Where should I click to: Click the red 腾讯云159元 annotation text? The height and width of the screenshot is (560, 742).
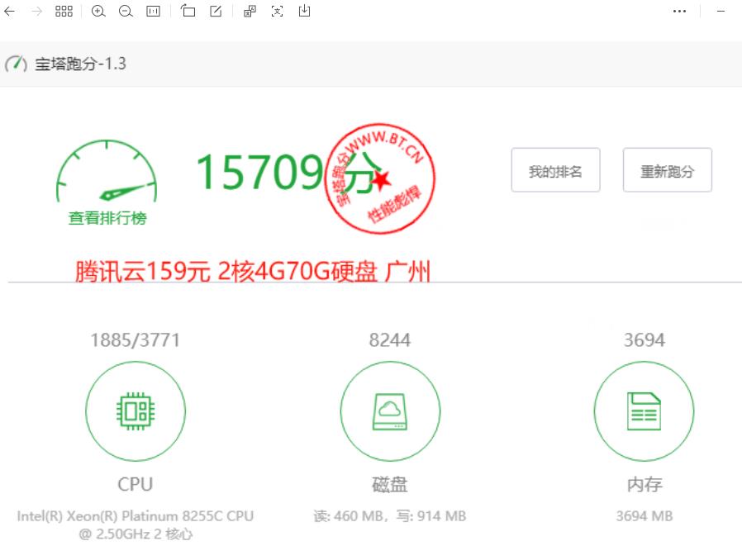pos(253,272)
